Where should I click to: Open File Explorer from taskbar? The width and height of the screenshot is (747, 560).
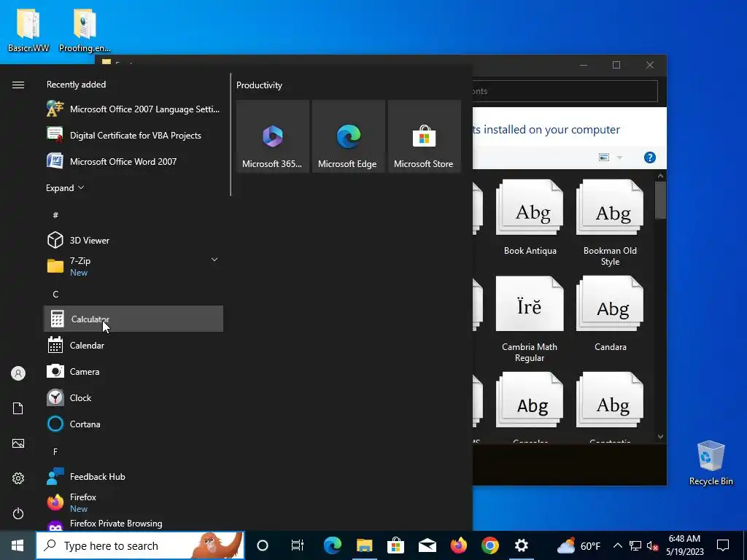(x=365, y=545)
